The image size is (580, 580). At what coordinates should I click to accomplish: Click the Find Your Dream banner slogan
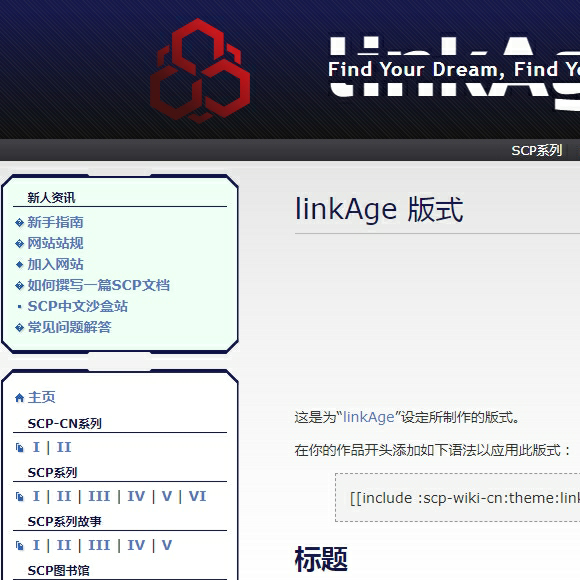[454, 69]
